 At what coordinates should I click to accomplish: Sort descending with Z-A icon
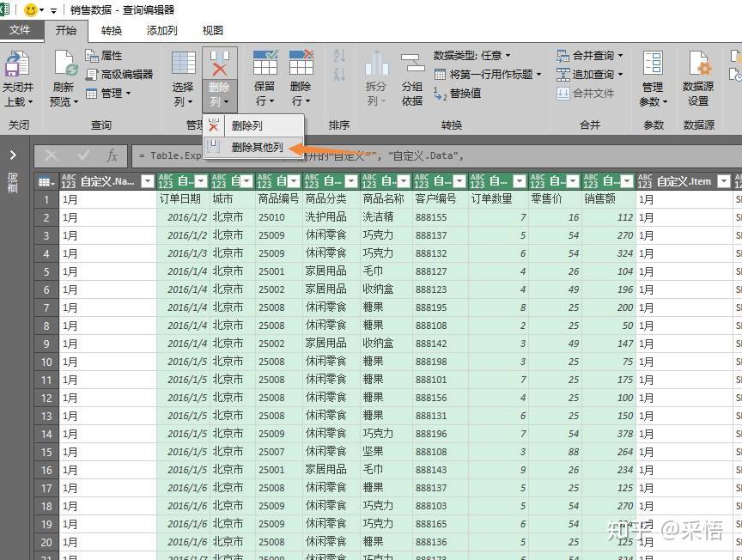click(x=339, y=73)
